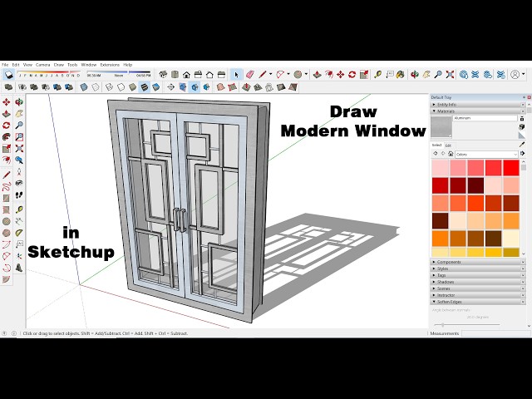
Task: Select the 3D Text tool
Action: [x=19, y=268]
